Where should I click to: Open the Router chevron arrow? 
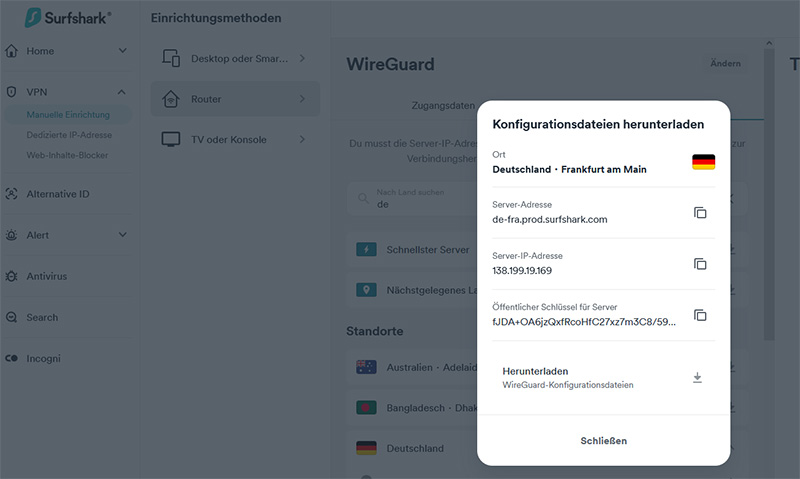click(302, 98)
